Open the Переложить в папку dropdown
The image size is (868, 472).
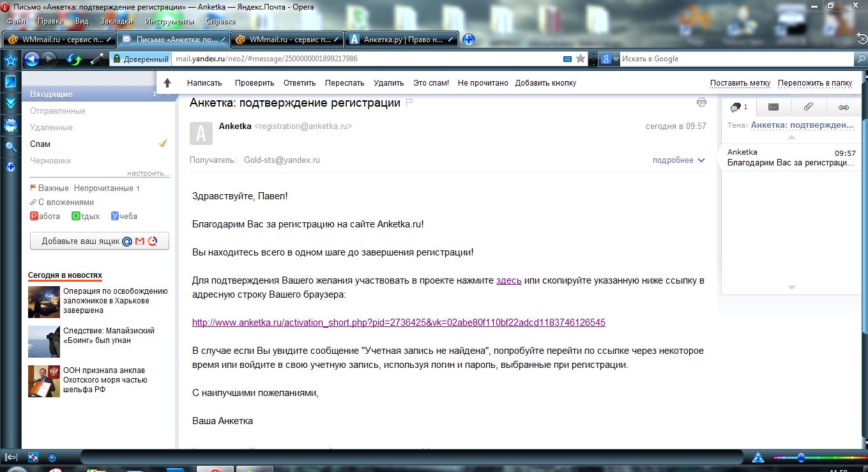[x=815, y=83]
